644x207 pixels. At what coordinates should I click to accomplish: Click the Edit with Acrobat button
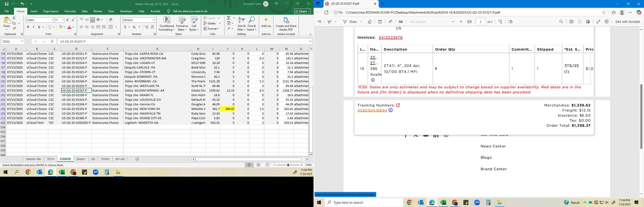[x=627, y=22]
